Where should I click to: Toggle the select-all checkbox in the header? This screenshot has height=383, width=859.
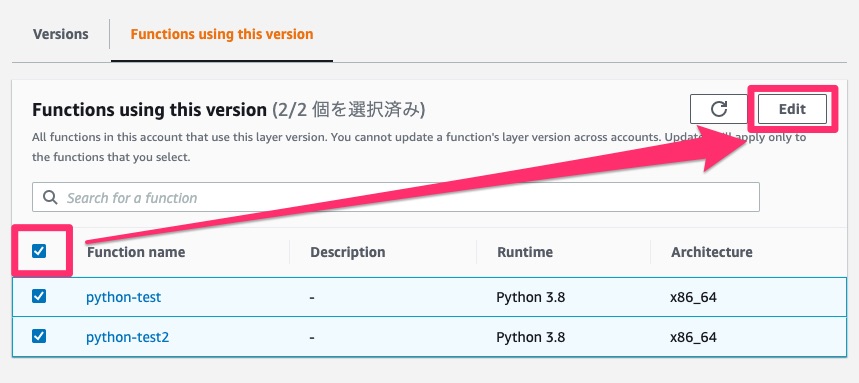point(39,251)
